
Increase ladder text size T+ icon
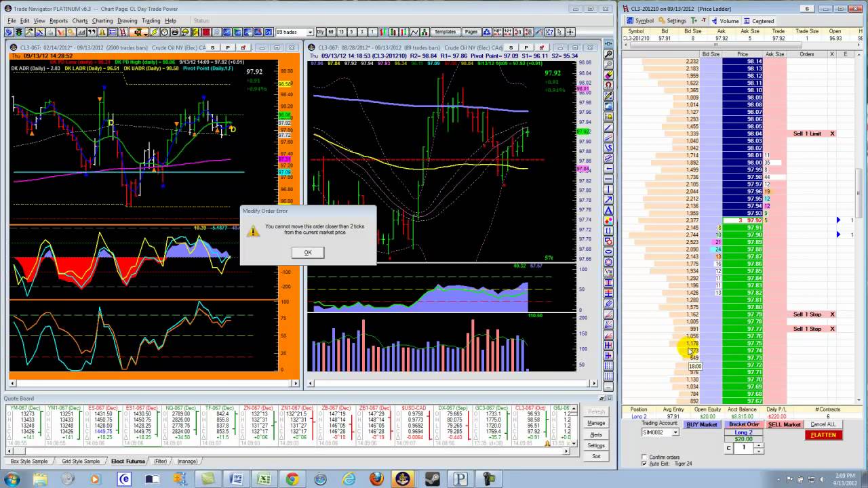tap(694, 21)
